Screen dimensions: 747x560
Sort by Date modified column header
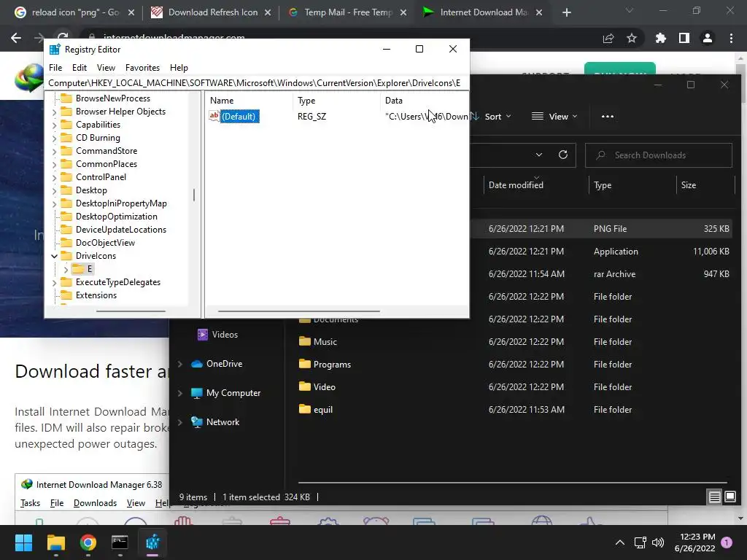click(x=516, y=184)
